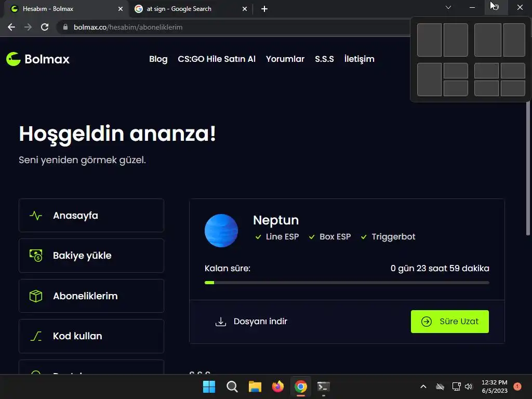Click the Kalan süre progress bar
The image size is (532, 399).
[347, 283]
